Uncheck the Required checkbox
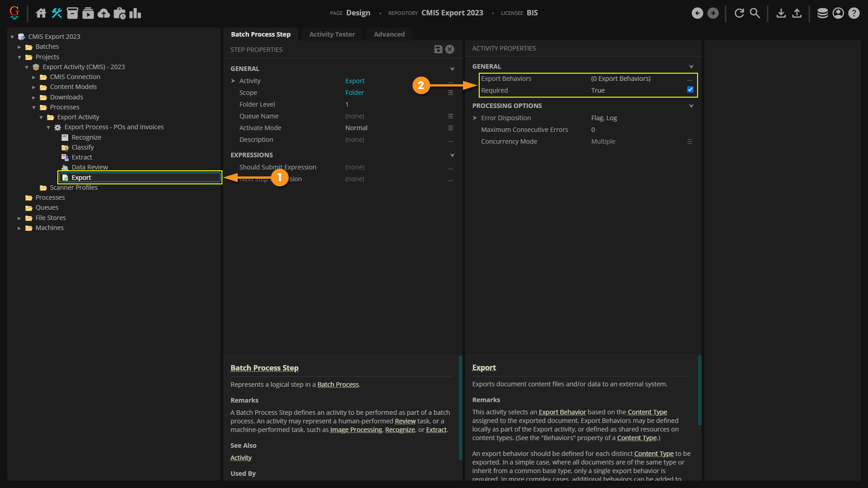This screenshot has height=488, width=868. point(690,90)
